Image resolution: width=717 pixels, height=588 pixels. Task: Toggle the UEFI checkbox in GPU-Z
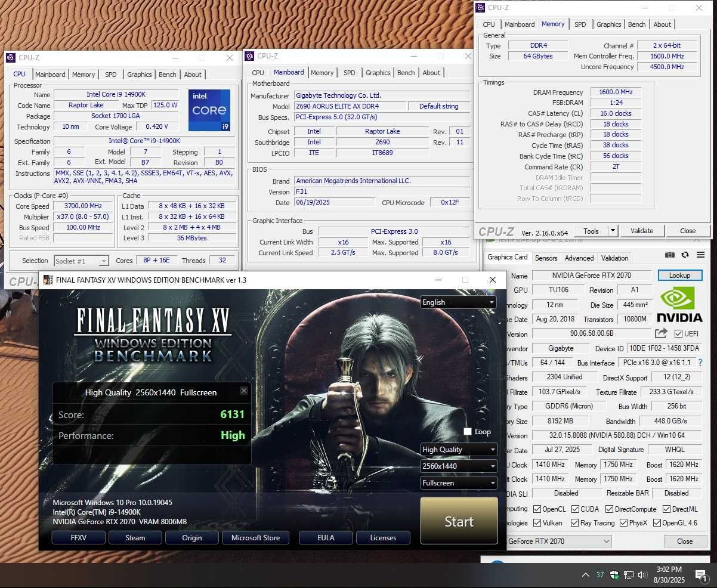tap(678, 334)
